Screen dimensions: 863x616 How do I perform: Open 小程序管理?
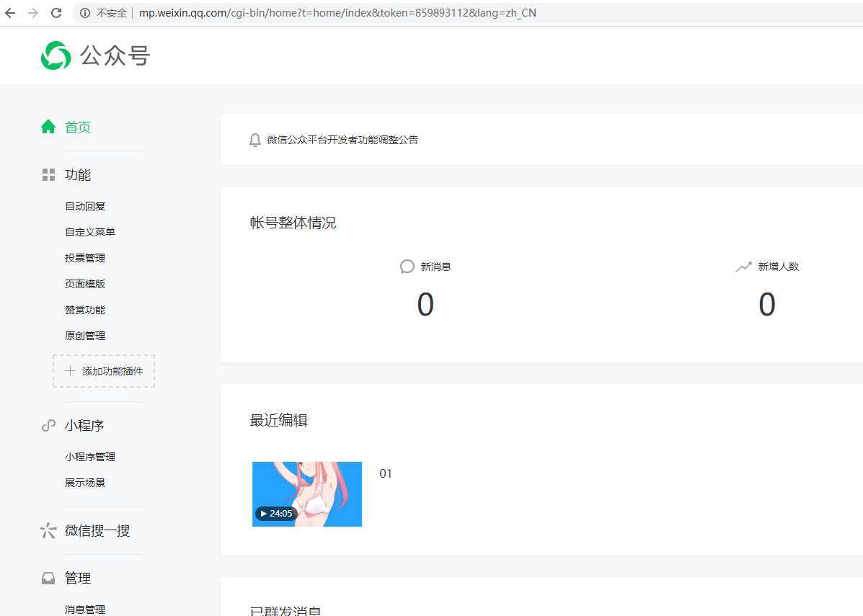[89, 457]
